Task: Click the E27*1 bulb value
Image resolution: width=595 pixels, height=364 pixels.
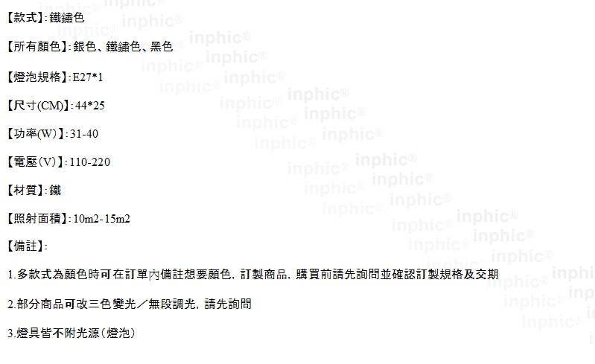Action: (88, 77)
